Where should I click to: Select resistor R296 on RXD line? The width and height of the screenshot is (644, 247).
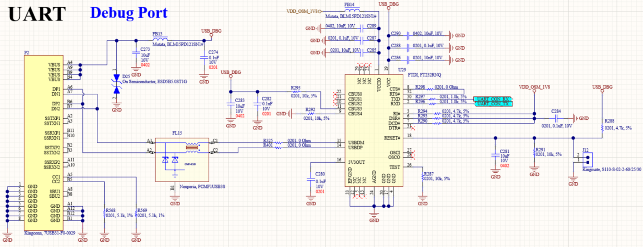coord(432,104)
